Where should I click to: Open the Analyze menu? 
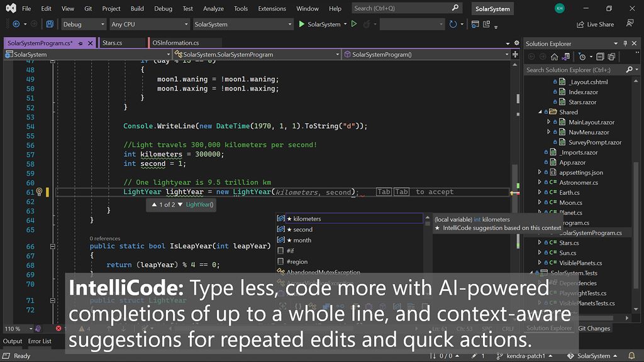pyautogui.click(x=214, y=8)
